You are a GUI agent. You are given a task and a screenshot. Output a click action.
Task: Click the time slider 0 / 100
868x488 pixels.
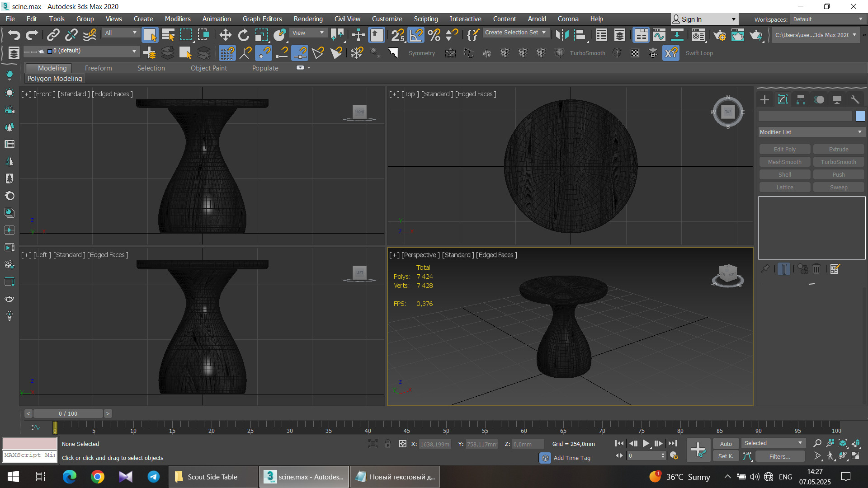(x=68, y=413)
